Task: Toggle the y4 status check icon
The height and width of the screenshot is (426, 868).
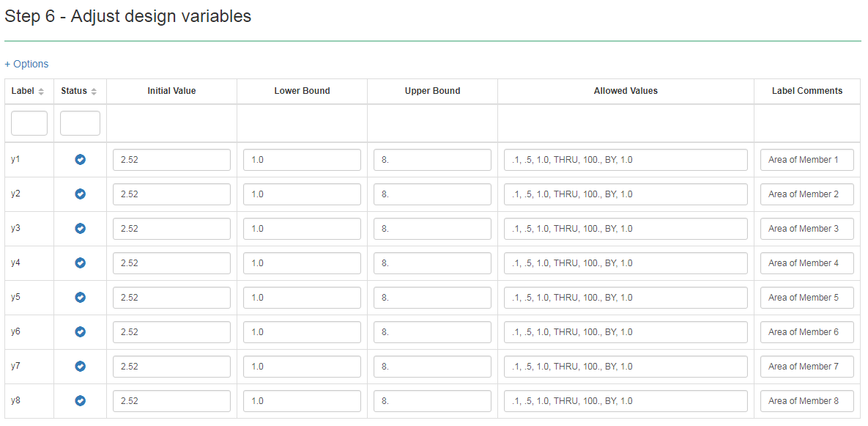Action: point(81,263)
